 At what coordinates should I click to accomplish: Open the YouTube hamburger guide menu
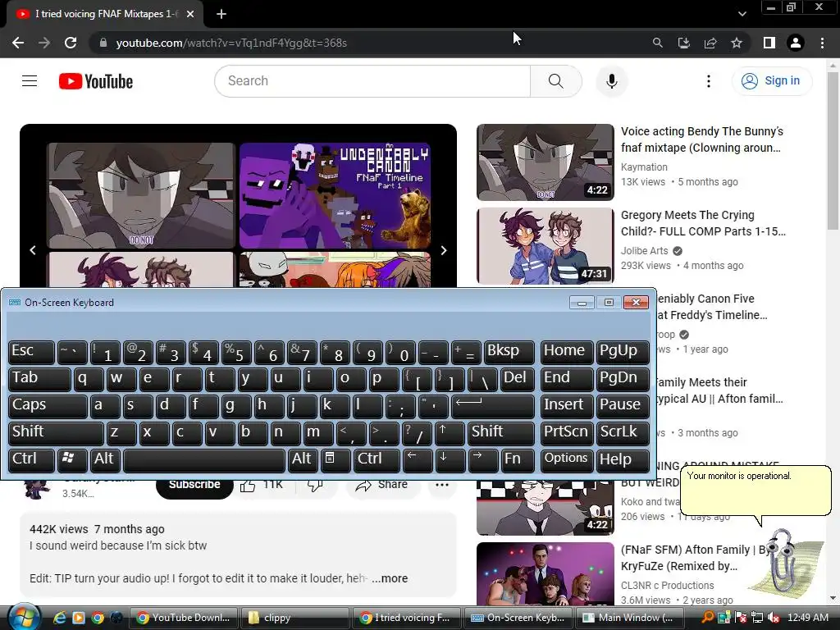coord(30,81)
